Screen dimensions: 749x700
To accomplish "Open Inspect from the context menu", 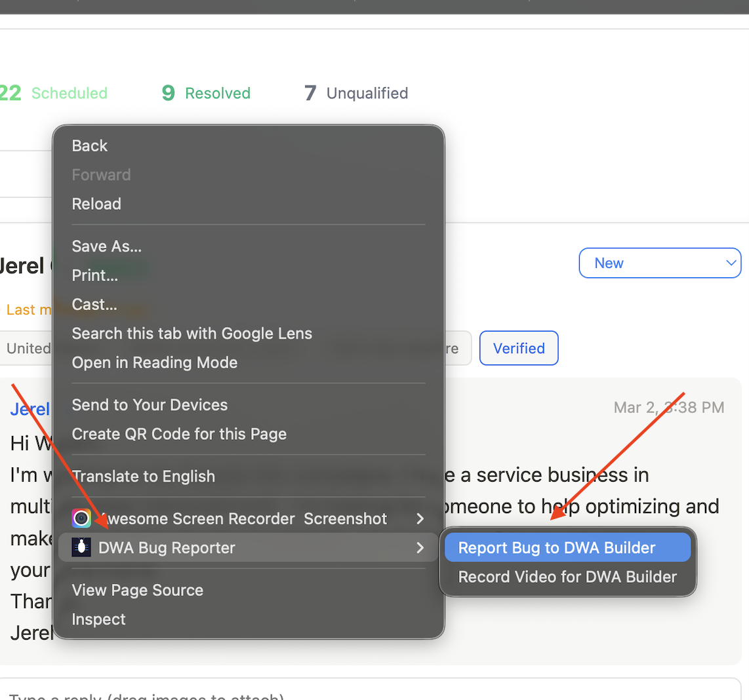I will tap(98, 619).
